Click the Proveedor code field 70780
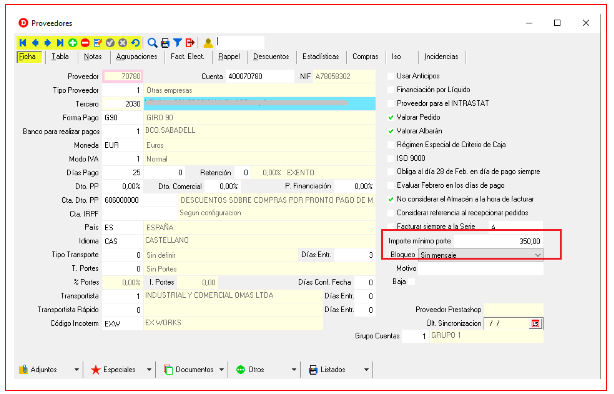Image resolution: width=614 pixels, height=394 pixels. click(123, 76)
